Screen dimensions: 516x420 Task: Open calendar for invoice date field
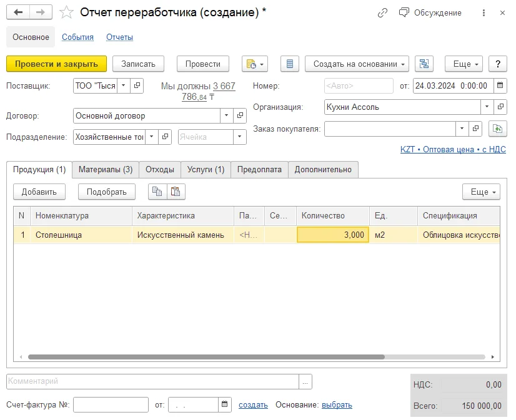pos(225,404)
